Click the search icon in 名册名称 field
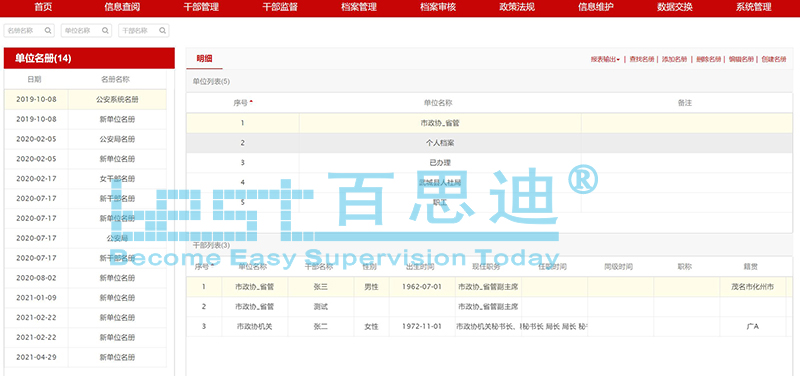The height and width of the screenshot is (376, 800). (48, 31)
